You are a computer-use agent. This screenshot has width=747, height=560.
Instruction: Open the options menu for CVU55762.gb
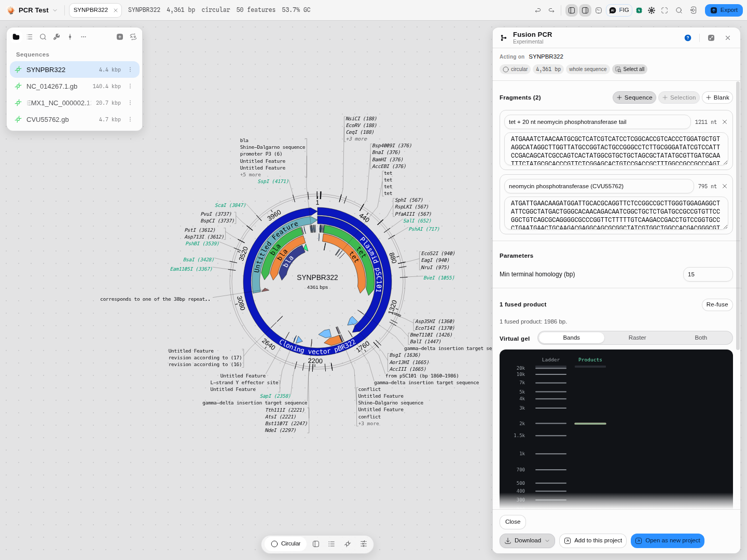tap(130, 120)
